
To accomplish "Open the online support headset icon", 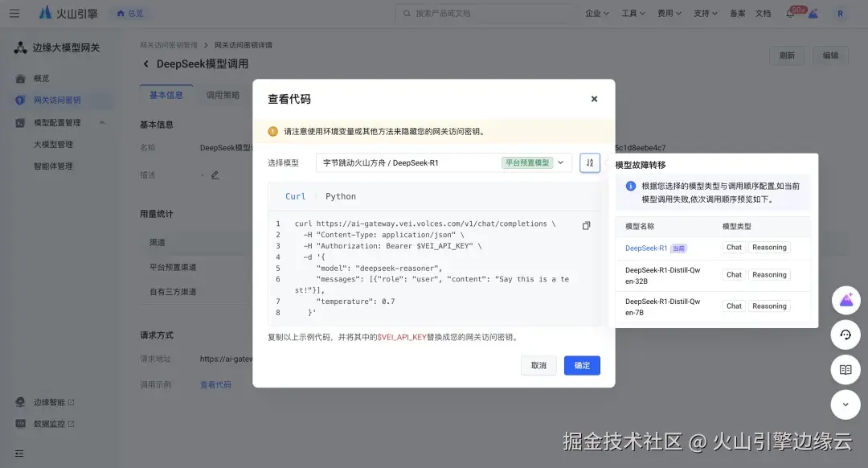I will tap(845, 335).
